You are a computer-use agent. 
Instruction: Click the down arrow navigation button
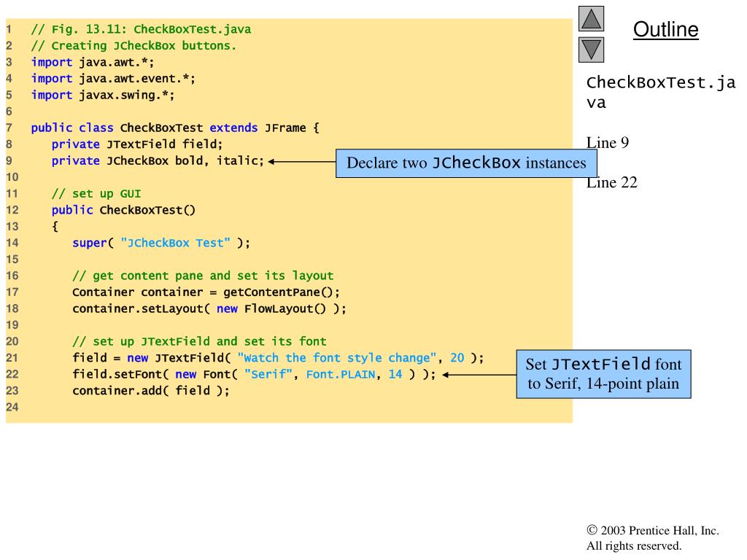591,50
